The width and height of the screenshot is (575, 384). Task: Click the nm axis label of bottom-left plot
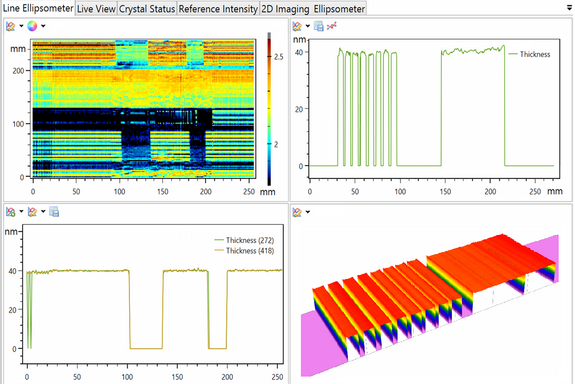point(10,231)
